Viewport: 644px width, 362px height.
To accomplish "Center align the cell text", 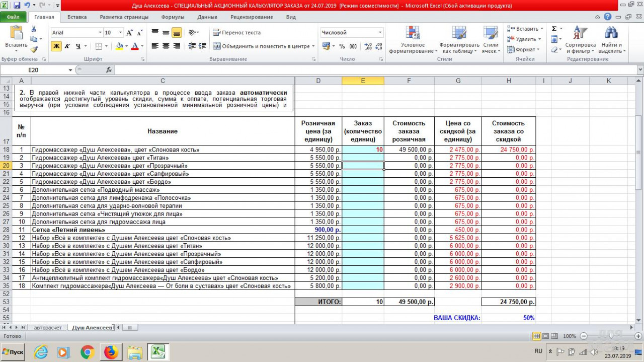I will 166,46.
